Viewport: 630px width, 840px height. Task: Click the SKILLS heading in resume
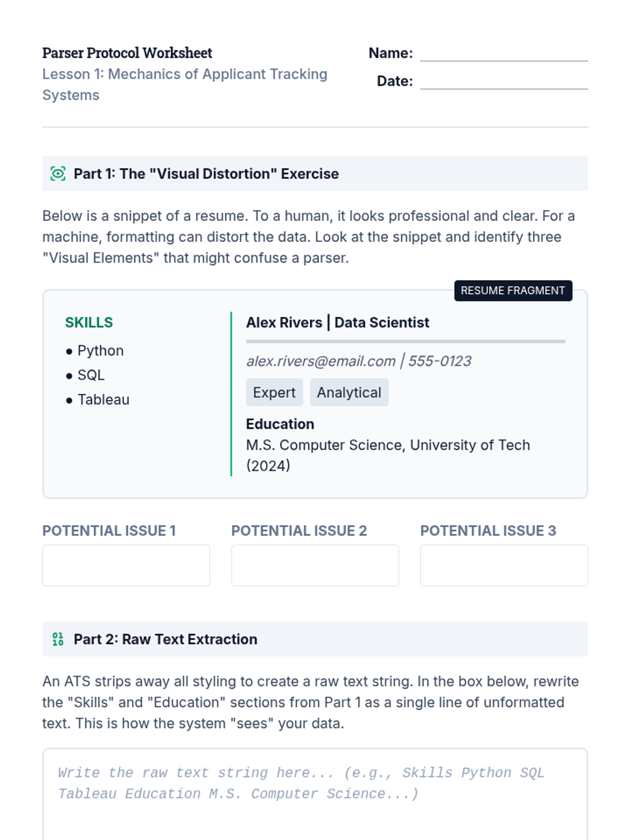tap(89, 322)
